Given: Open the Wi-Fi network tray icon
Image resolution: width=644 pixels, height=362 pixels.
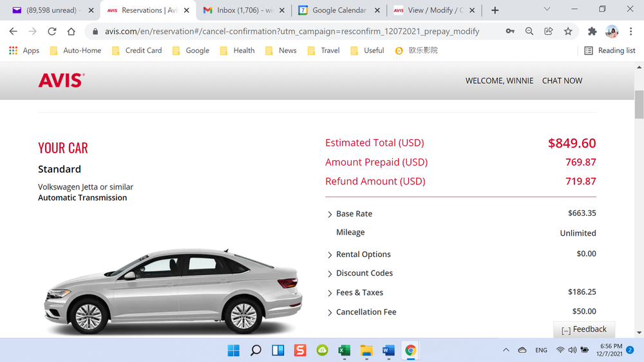Looking at the screenshot, I should tap(560, 350).
